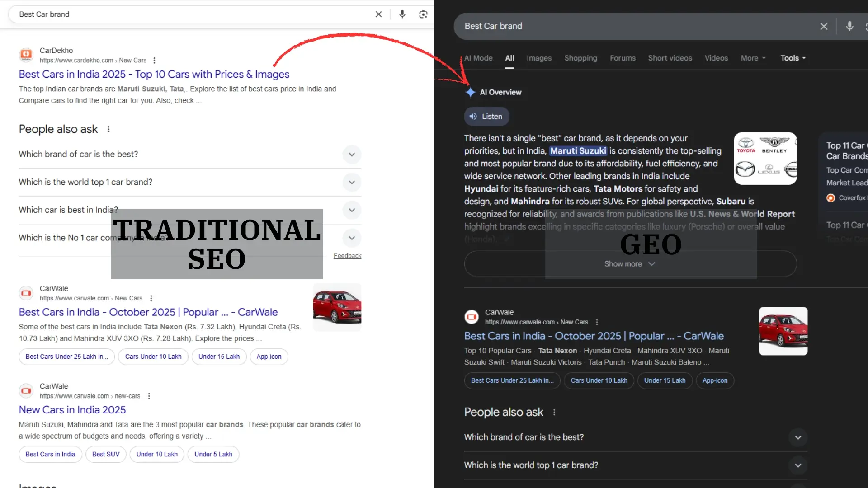Click the red car thumbnail in dark CarWale result
The width and height of the screenshot is (868, 488).
click(783, 331)
